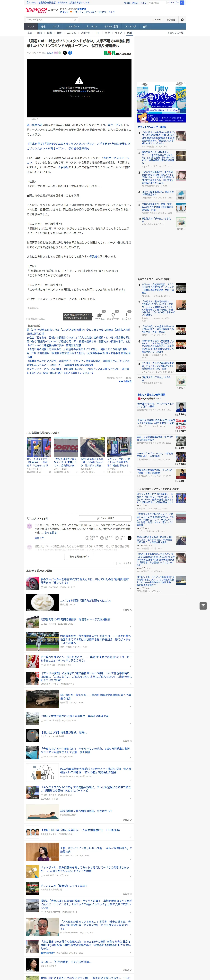Open the 高さ156mあるダム article thumbnail

click(x=93, y=447)
